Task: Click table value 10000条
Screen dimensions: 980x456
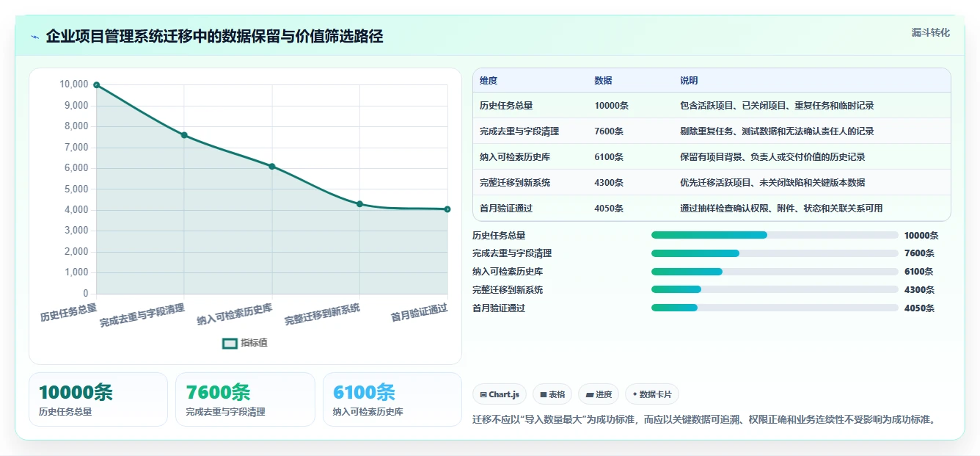Action: [x=611, y=106]
